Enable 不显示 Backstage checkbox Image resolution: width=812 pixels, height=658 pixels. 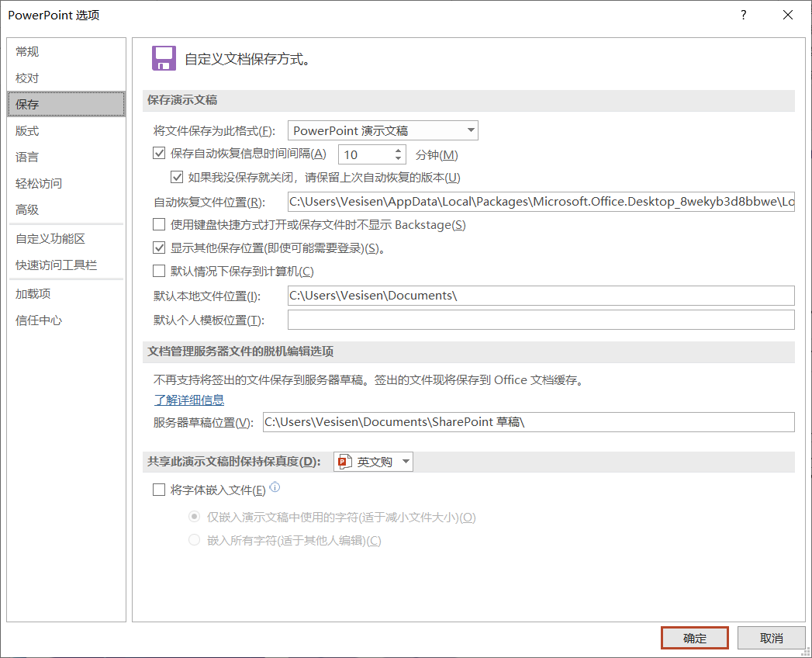coord(159,224)
